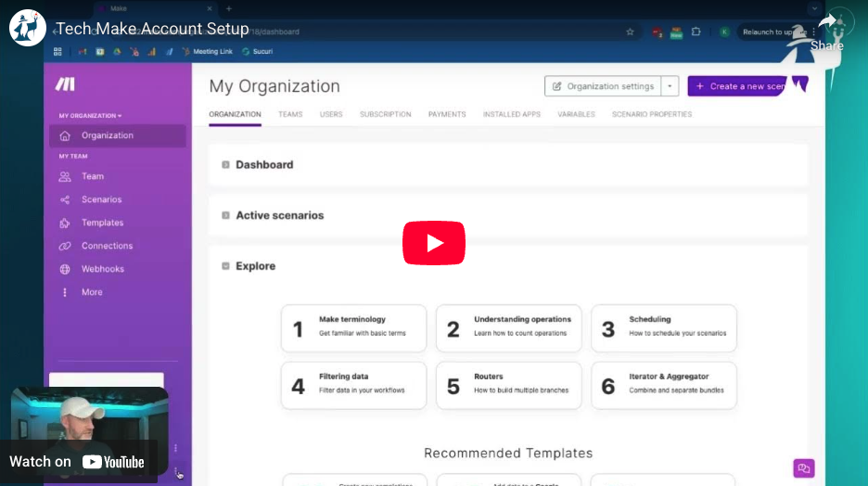Switch to the Payments tab
Screen dimensions: 868x486
tap(447, 115)
